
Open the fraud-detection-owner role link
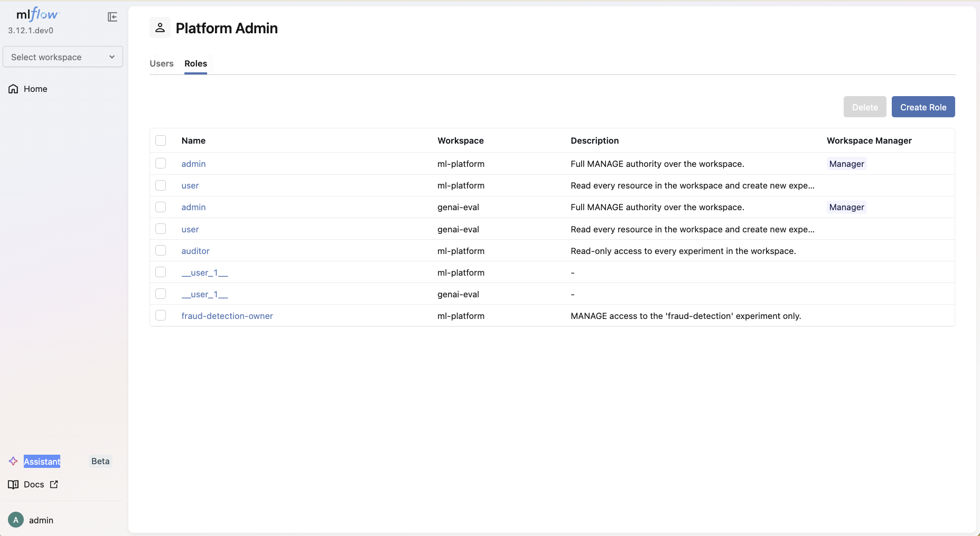[x=227, y=316]
